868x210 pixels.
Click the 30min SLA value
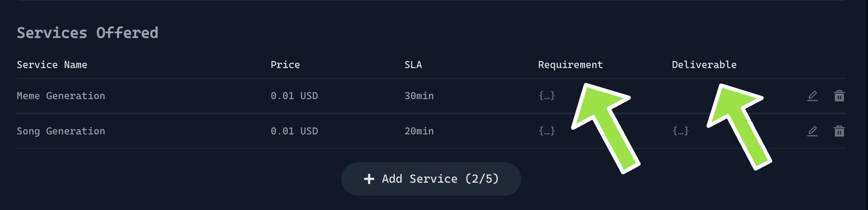[x=419, y=96]
